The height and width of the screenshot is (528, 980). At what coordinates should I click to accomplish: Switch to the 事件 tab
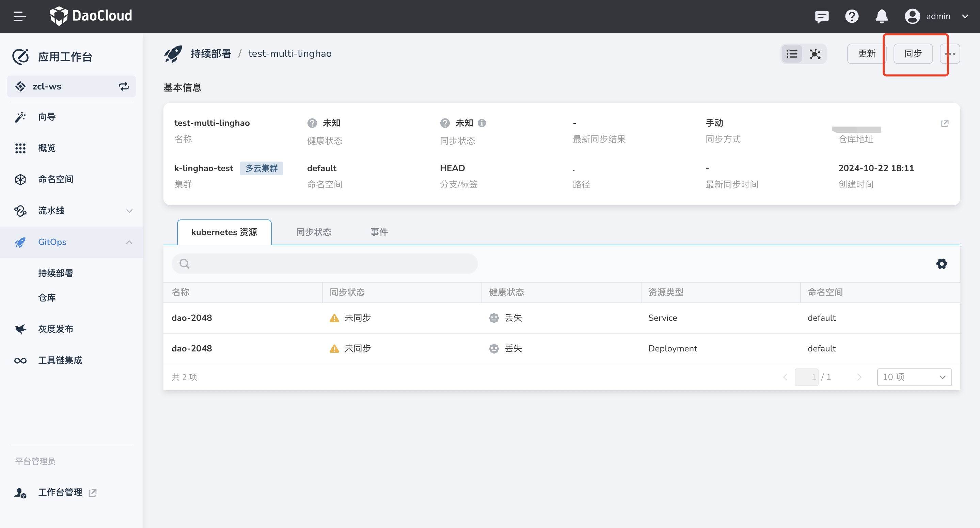tap(379, 232)
